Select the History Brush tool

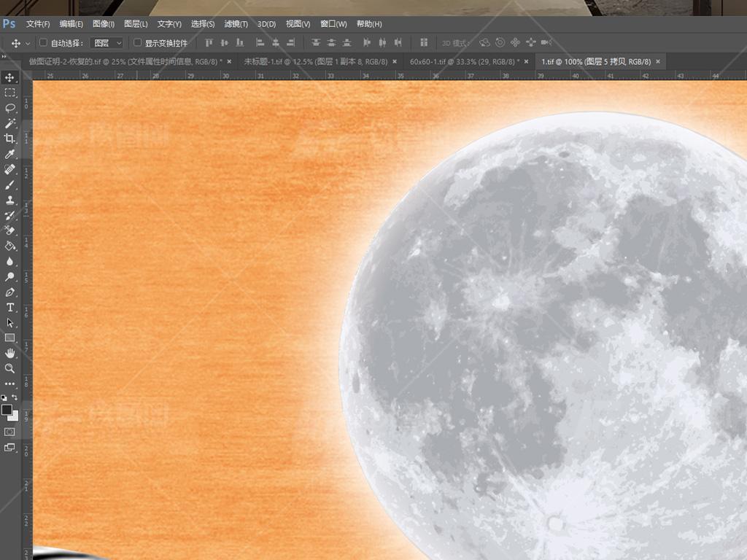[x=9, y=215]
